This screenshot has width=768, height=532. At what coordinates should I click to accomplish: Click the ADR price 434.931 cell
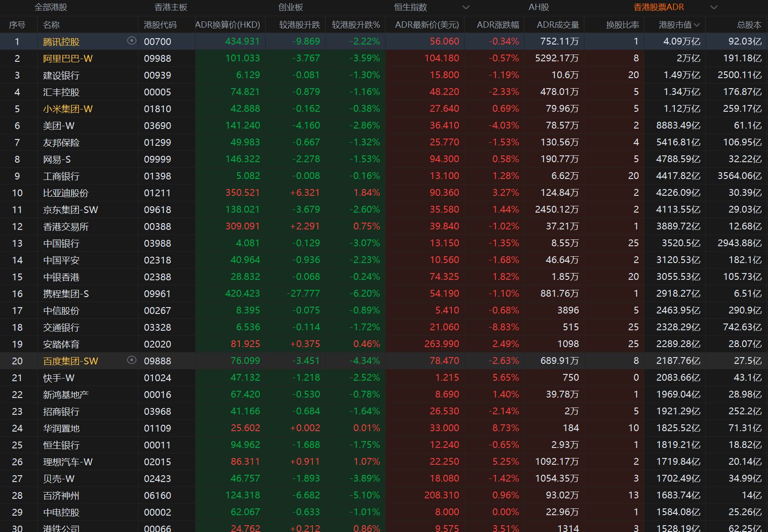coord(243,41)
